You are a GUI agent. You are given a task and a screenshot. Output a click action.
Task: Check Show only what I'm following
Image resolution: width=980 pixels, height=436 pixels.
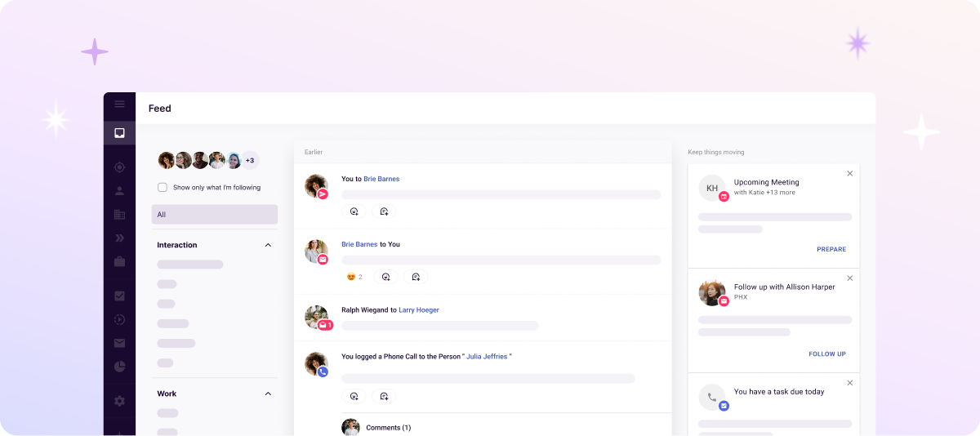[x=163, y=187]
